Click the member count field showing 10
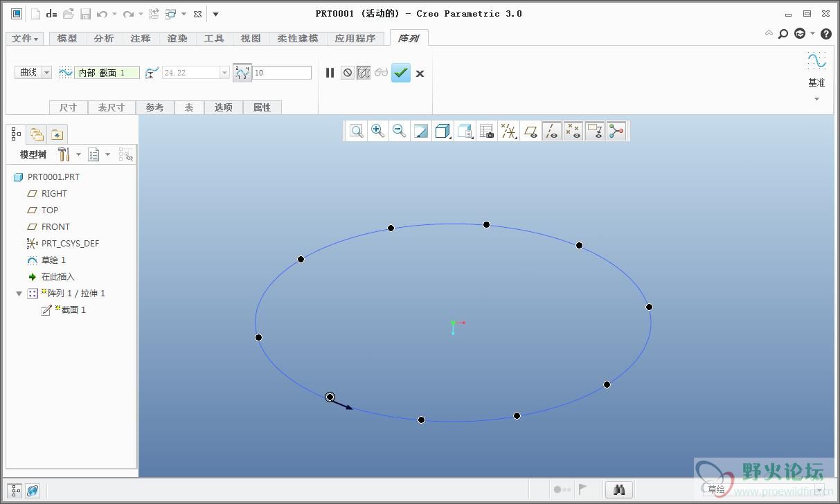Viewport: 840px width, 504px height. 282,73
